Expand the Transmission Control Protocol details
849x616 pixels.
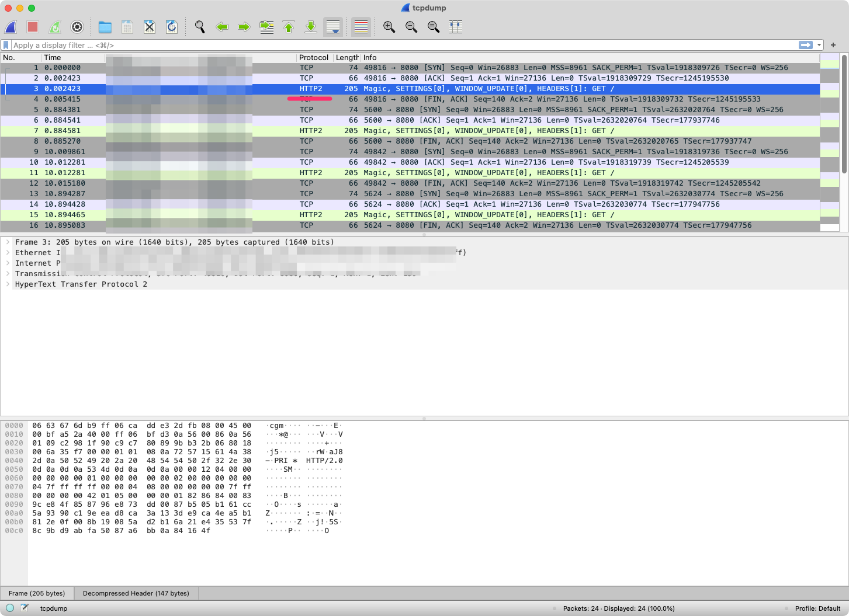(8, 274)
